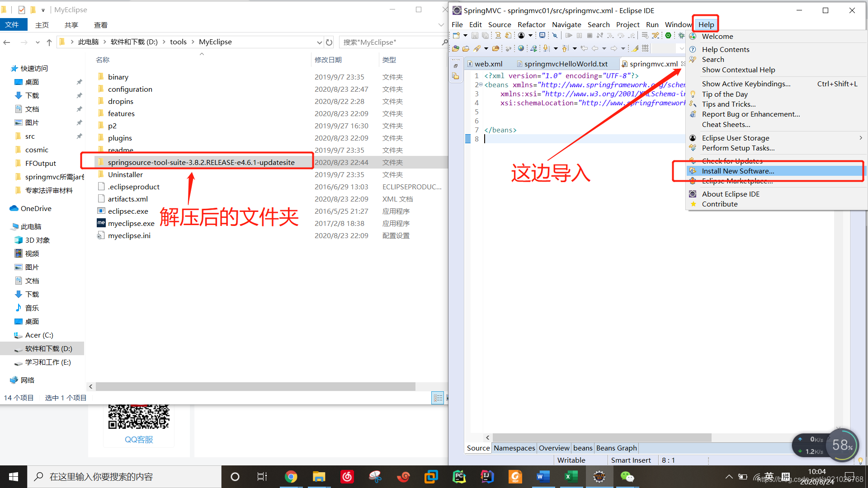
Task: Click the Next Annotation down-arrow icon
Action: 546,48
